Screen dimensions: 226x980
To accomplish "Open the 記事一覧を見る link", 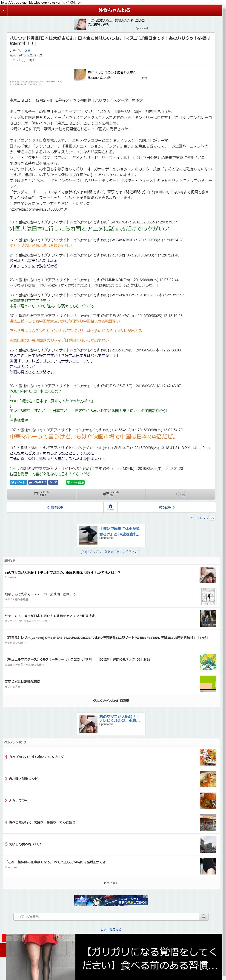I will [x=111, y=929].
